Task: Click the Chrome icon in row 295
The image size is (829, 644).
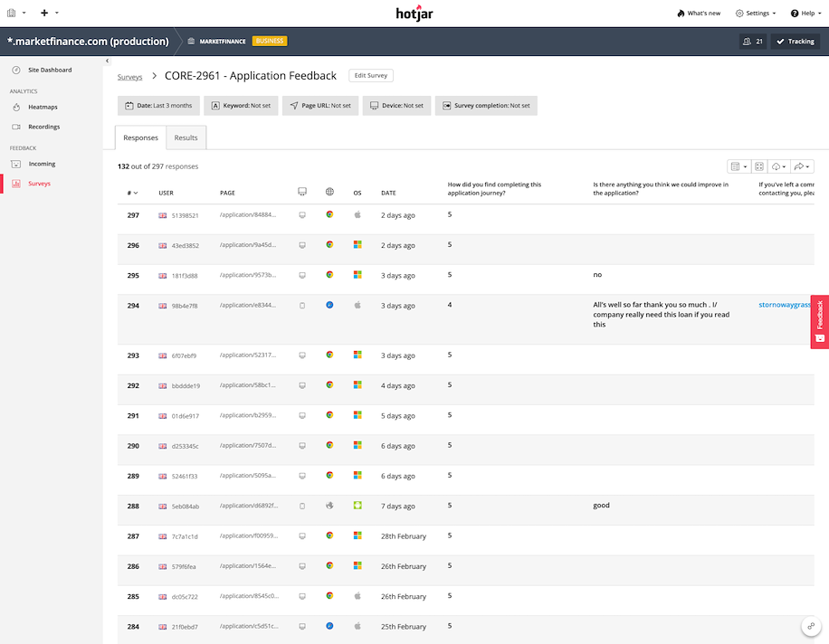Action: [x=330, y=275]
